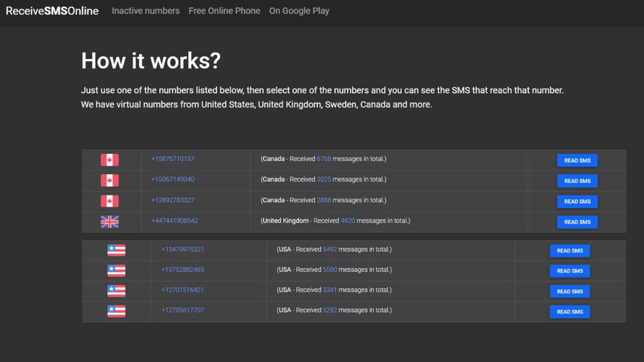The image size is (644, 362).
Task: Open number +12892783327
Action: point(173,200)
